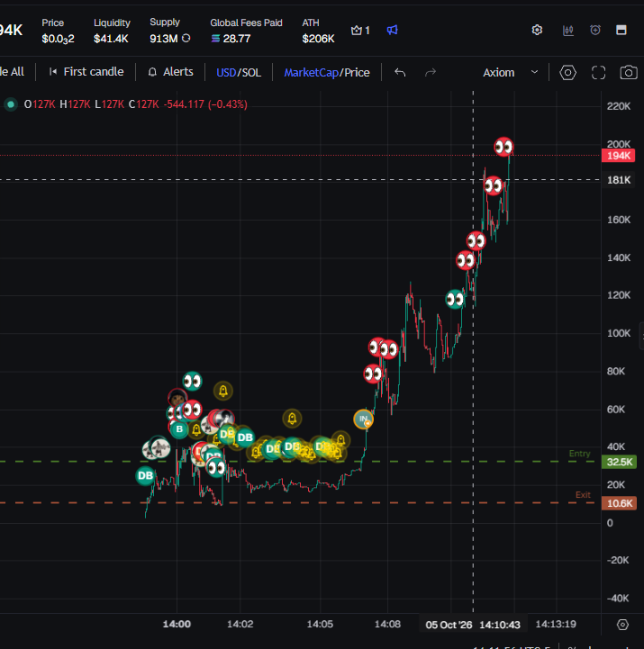
Task: Click the Supply 913M value
Action: coord(164,39)
